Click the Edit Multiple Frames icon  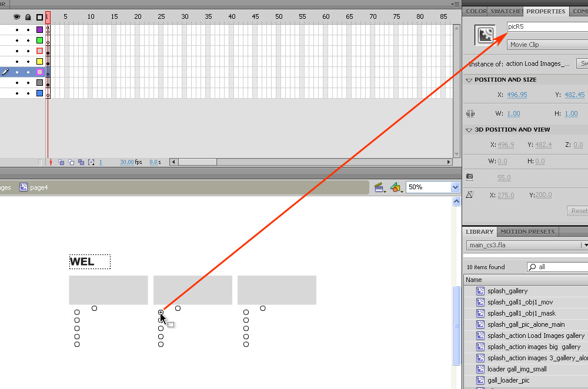point(81,162)
